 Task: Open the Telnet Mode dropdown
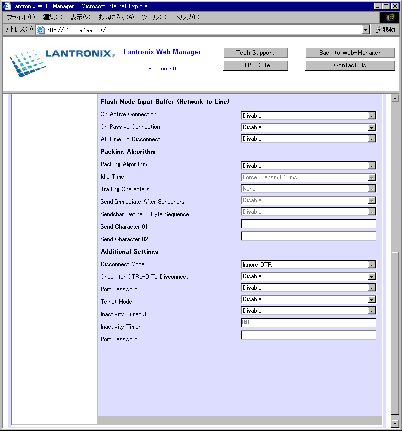pyautogui.click(x=308, y=299)
